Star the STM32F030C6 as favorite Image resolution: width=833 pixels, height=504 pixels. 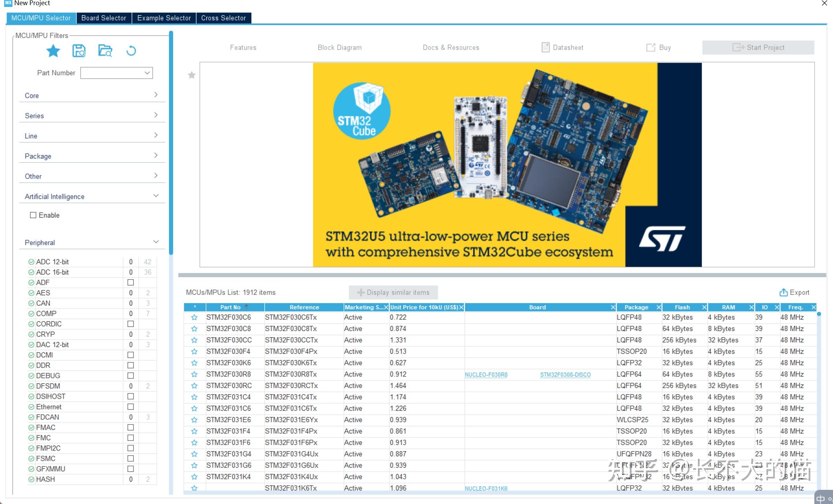click(x=194, y=317)
